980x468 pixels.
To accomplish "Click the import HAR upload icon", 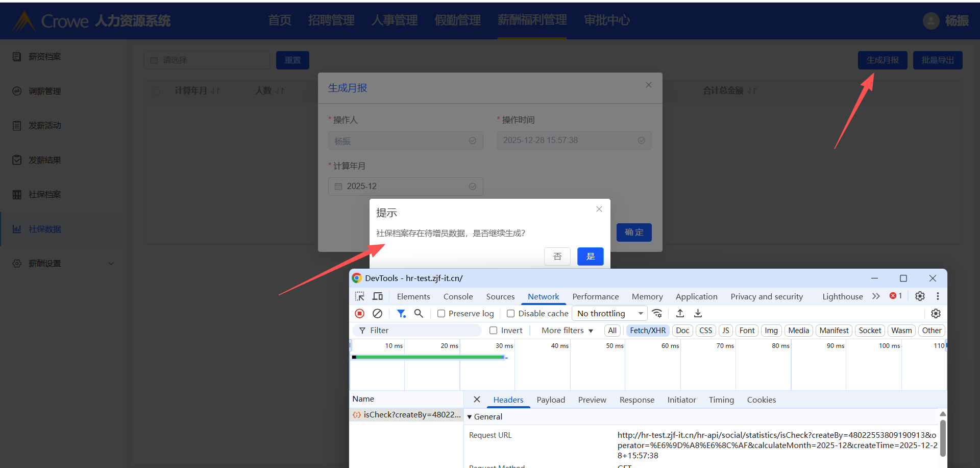I will tap(680, 313).
